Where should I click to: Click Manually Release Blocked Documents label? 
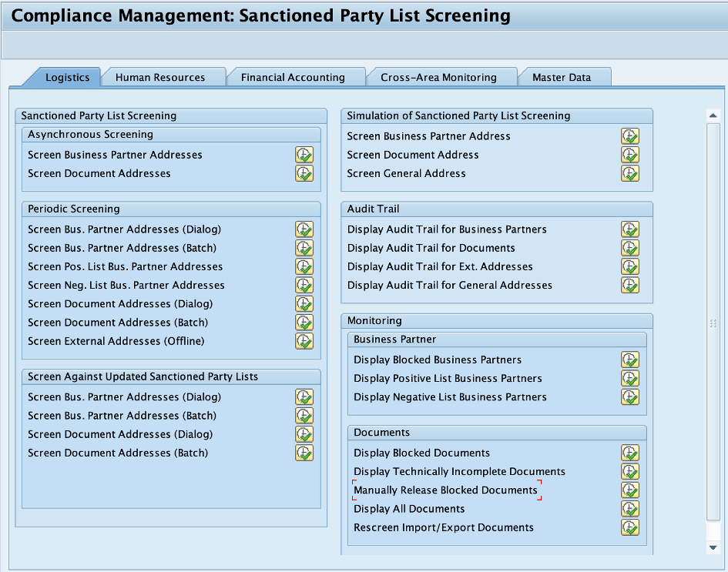tap(445, 490)
